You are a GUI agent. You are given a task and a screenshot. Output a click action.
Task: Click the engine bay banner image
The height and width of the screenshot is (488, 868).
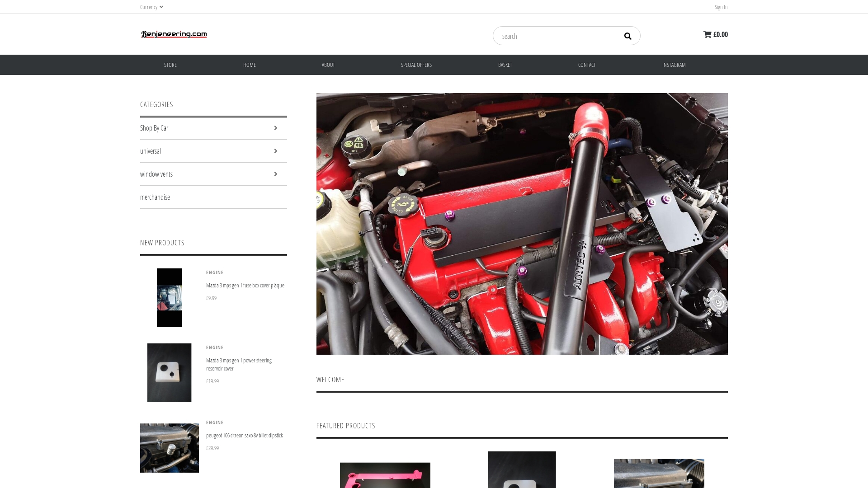click(x=522, y=224)
